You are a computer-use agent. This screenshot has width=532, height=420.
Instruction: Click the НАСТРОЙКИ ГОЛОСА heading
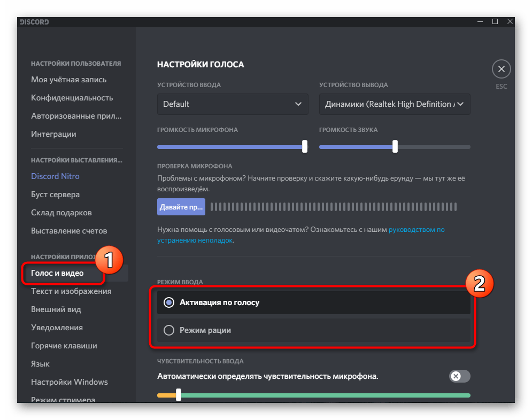click(201, 65)
